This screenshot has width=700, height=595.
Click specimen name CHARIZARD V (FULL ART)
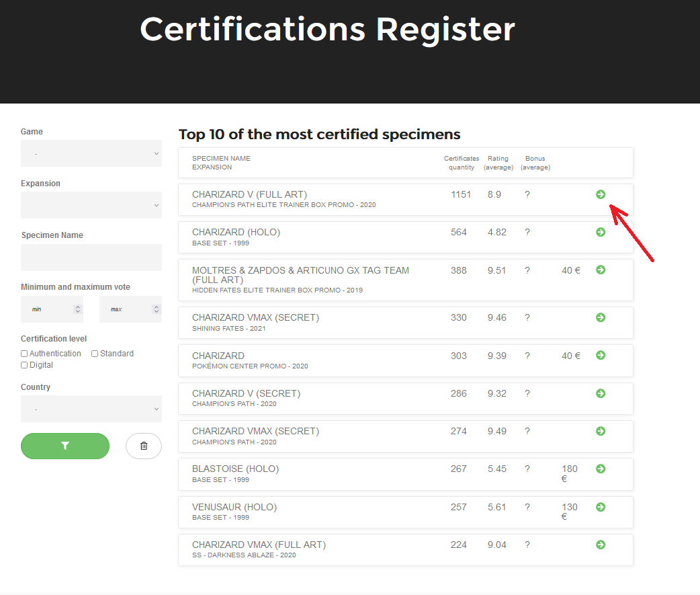click(249, 194)
